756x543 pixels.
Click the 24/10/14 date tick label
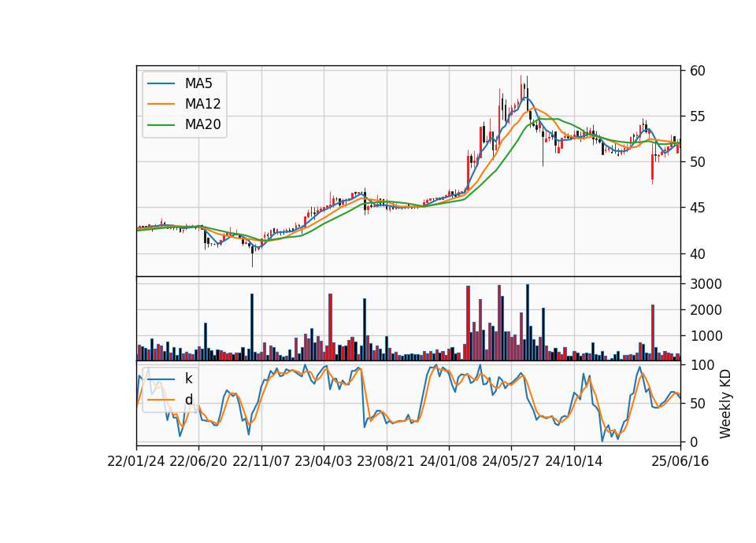point(574,461)
